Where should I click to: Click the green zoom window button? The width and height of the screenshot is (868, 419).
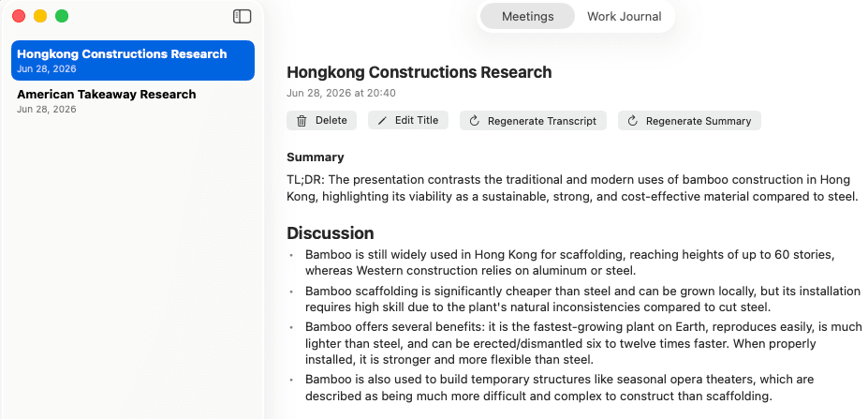click(x=62, y=16)
